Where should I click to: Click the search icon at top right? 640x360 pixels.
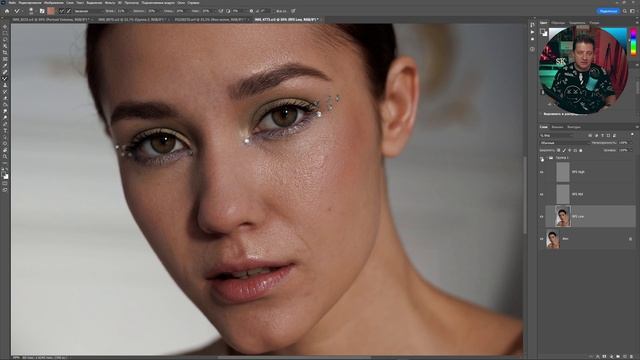click(x=625, y=11)
